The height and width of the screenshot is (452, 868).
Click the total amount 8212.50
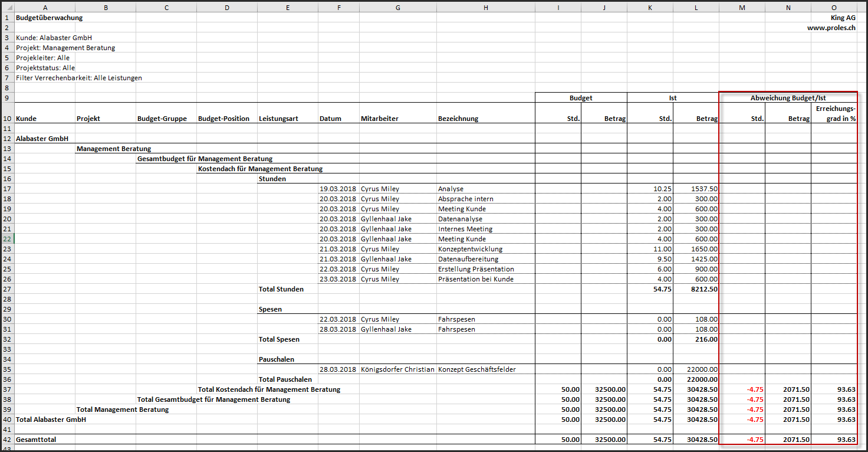(704, 289)
